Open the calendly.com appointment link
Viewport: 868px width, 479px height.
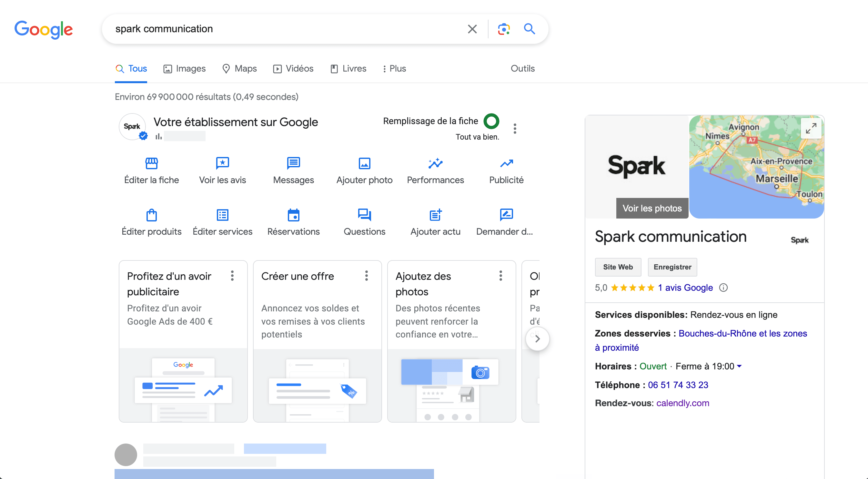coord(683,403)
